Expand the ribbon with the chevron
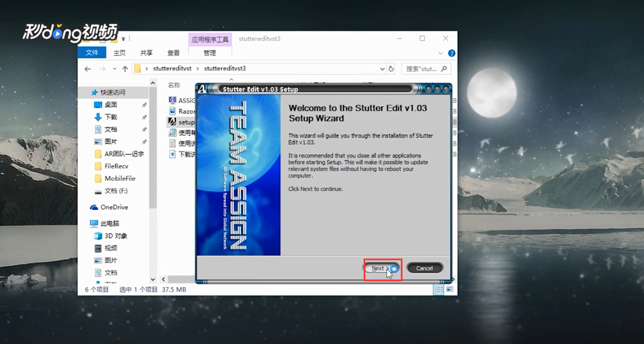644x344 pixels. point(441,53)
